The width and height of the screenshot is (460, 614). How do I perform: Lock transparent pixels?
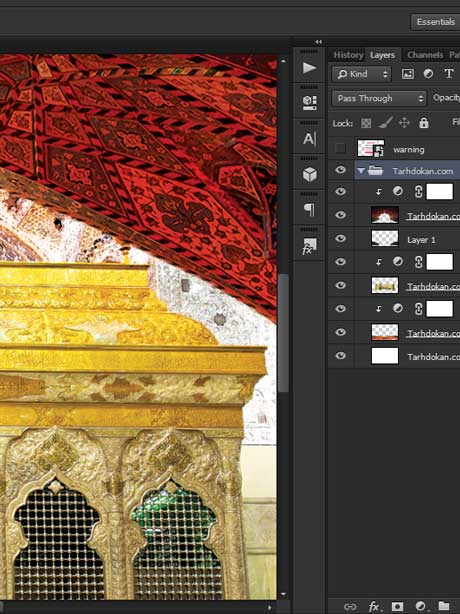pyautogui.click(x=366, y=123)
